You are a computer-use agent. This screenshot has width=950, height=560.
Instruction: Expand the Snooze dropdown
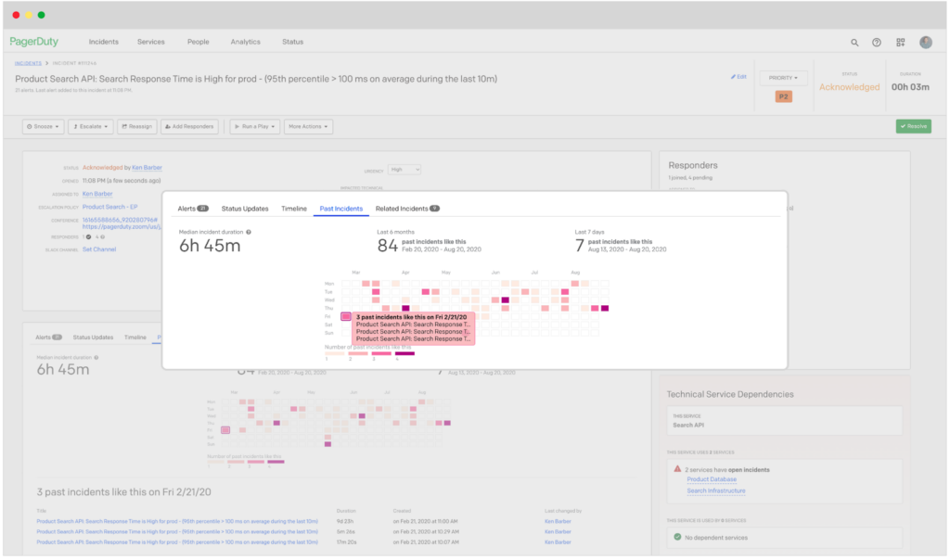[43, 126]
